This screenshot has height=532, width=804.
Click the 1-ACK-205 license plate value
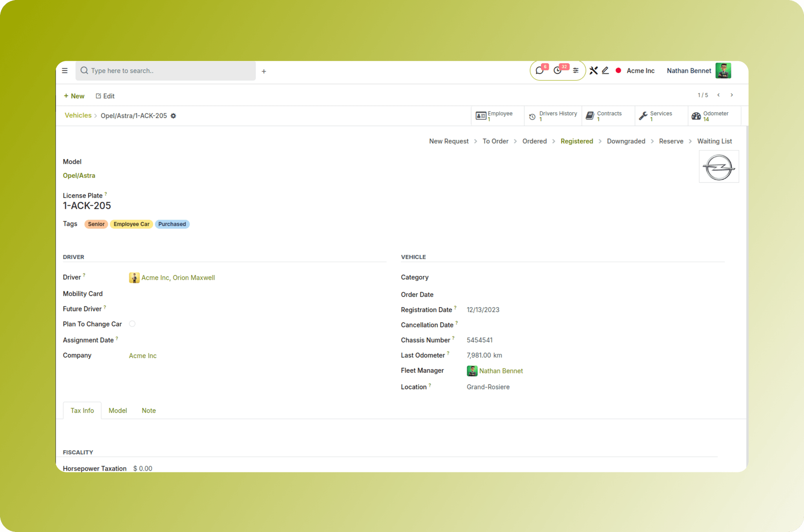[87, 206]
